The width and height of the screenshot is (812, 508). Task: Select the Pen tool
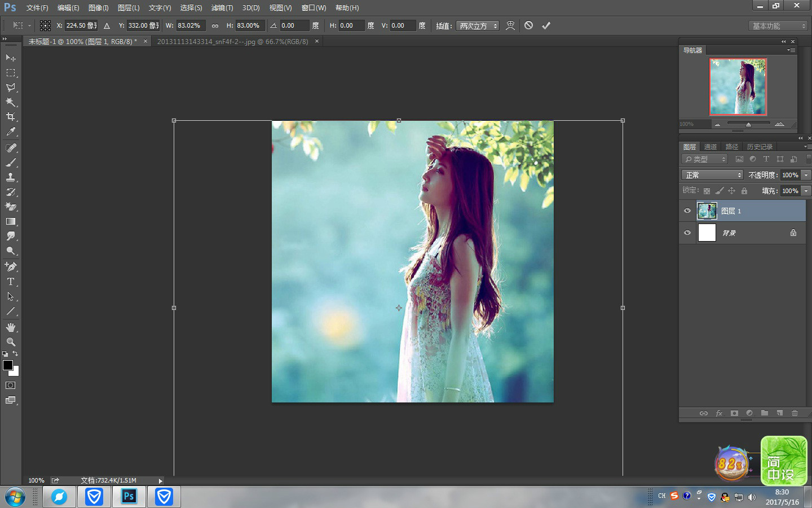coord(11,266)
